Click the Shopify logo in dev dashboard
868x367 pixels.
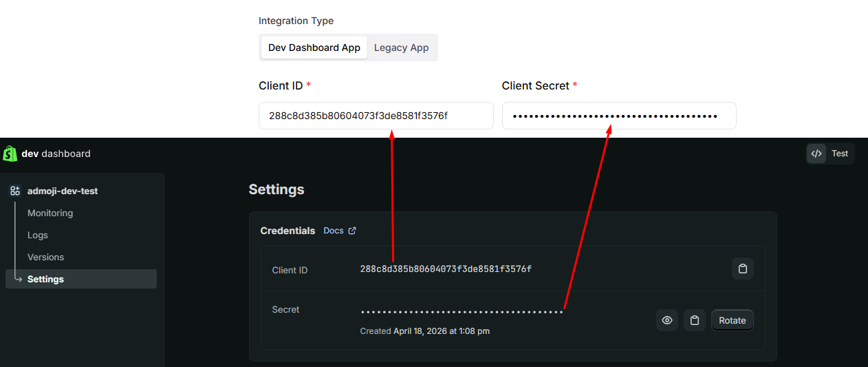[10, 154]
